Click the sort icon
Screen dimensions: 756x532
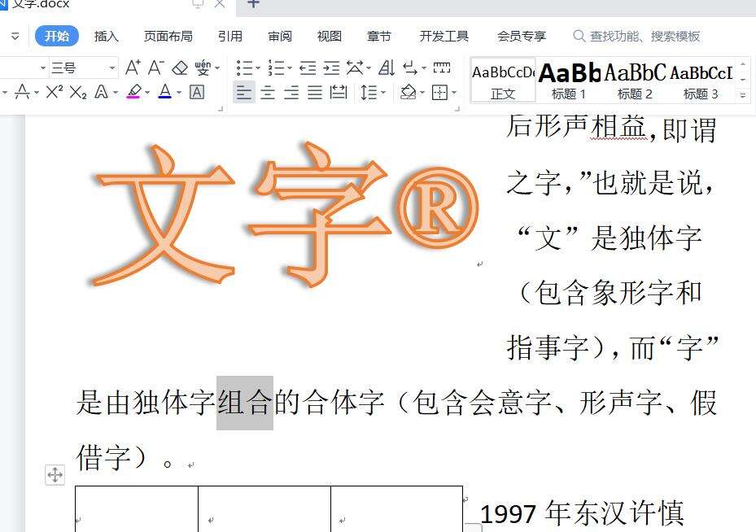387,68
